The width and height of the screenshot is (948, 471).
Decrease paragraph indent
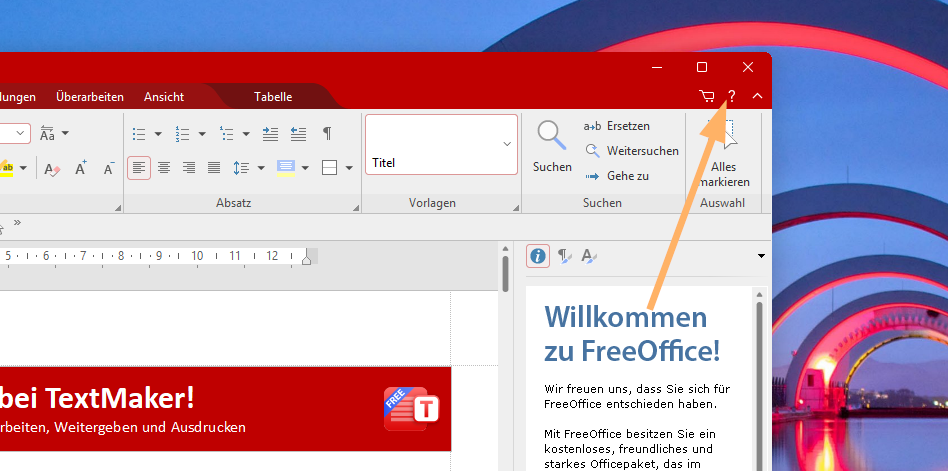coord(298,134)
